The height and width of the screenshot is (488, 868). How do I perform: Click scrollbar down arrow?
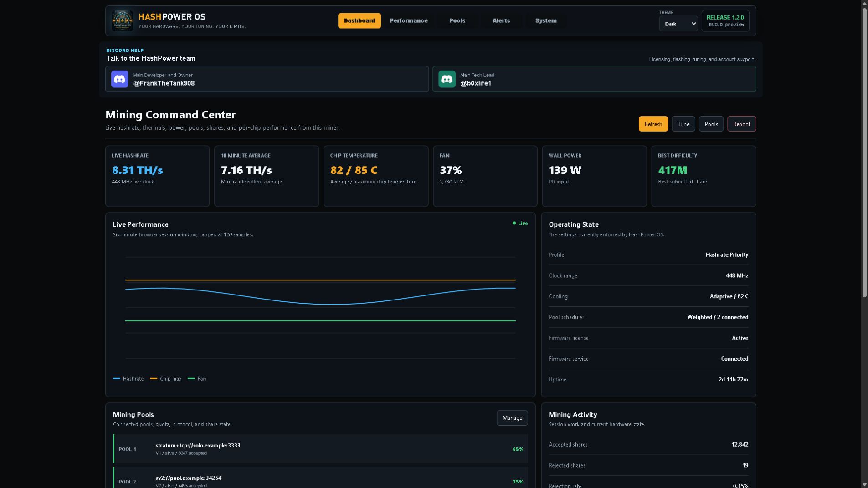(x=864, y=484)
